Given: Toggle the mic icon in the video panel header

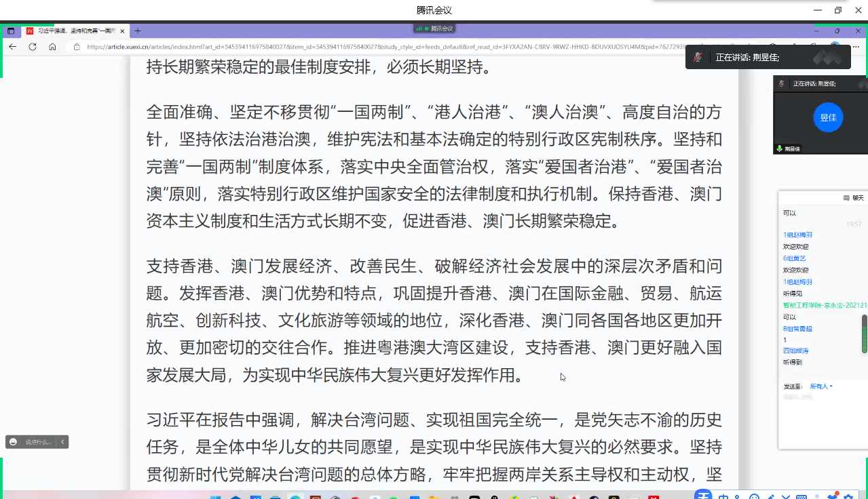Looking at the screenshot, I should coord(782,83).
